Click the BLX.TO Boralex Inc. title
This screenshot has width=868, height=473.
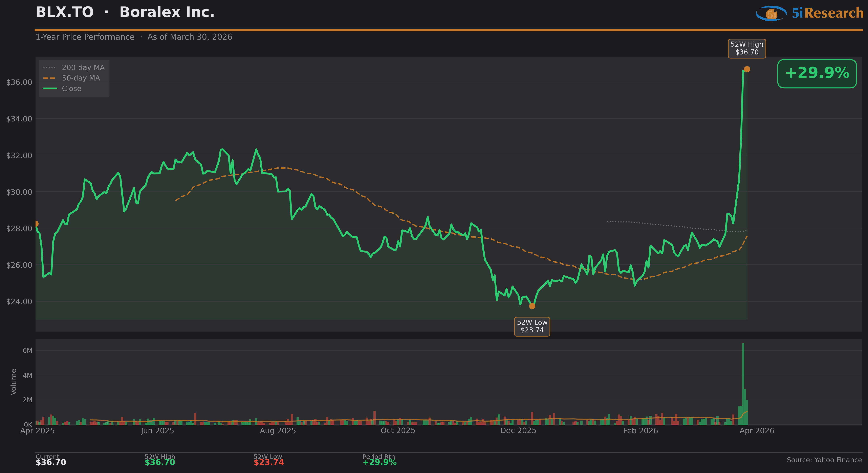pyautogui.click(x=125, y=13)
